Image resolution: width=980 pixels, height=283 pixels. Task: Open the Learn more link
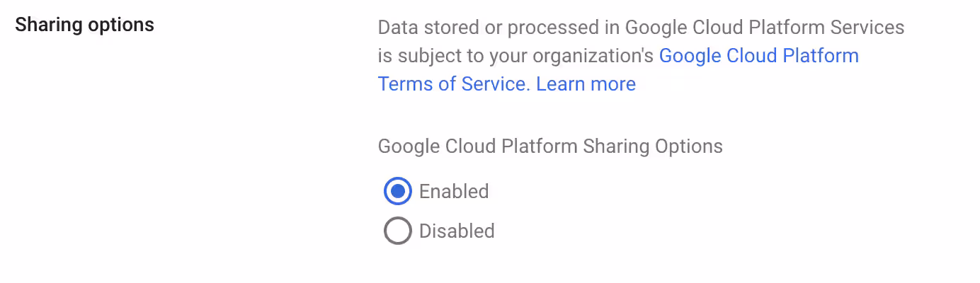586,84
